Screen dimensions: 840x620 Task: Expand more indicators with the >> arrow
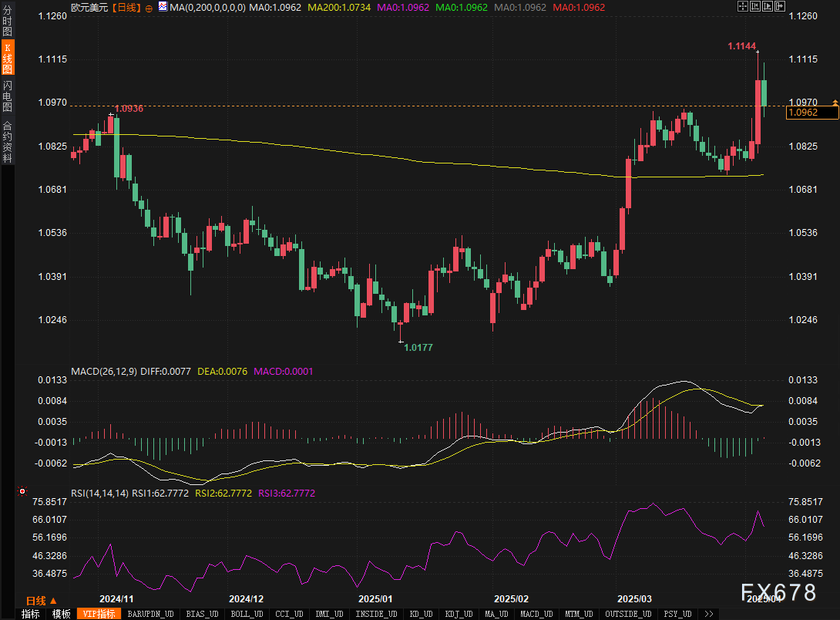pyautogui.click(x=707, y=614)
